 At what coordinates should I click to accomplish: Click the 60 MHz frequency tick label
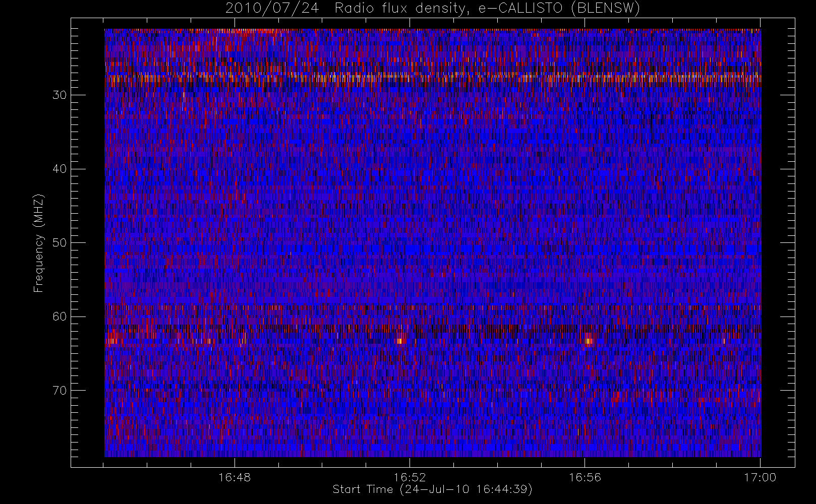tap(60, 317)
